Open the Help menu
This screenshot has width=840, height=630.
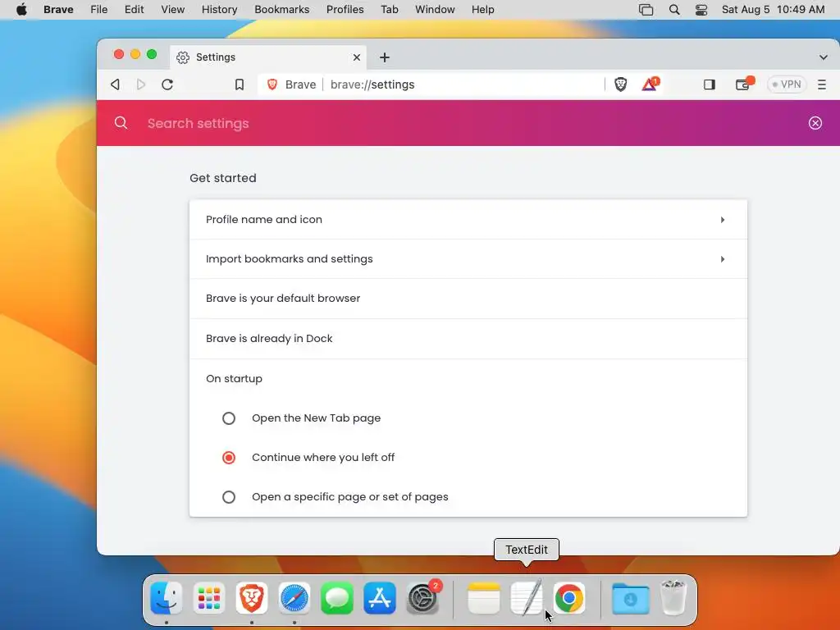click(x=482, y=10)
